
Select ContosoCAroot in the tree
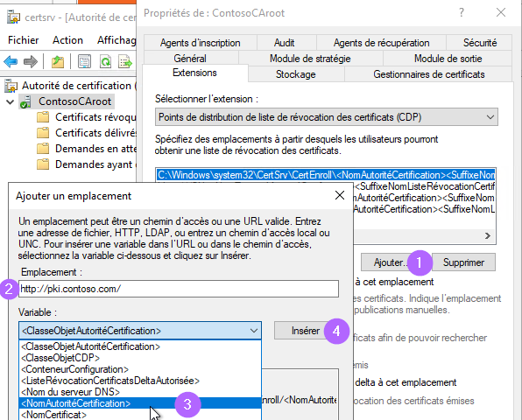(74, 101)
